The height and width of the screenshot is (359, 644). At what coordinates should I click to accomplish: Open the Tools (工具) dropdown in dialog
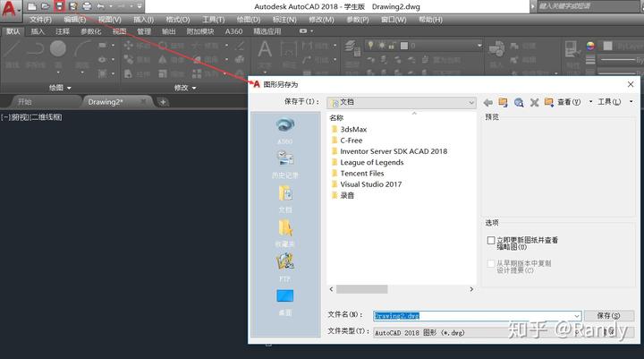pyautogui.click(x=614, y=102)
